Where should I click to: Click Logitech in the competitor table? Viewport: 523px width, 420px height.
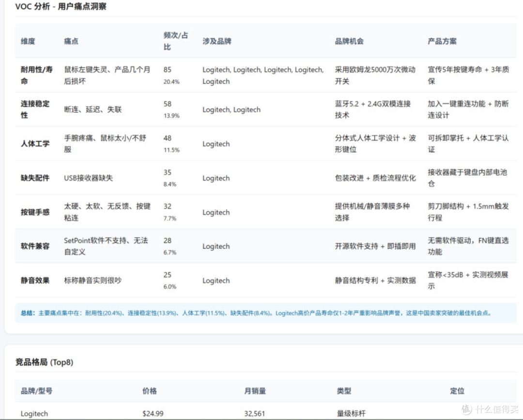tap(34, 414)
